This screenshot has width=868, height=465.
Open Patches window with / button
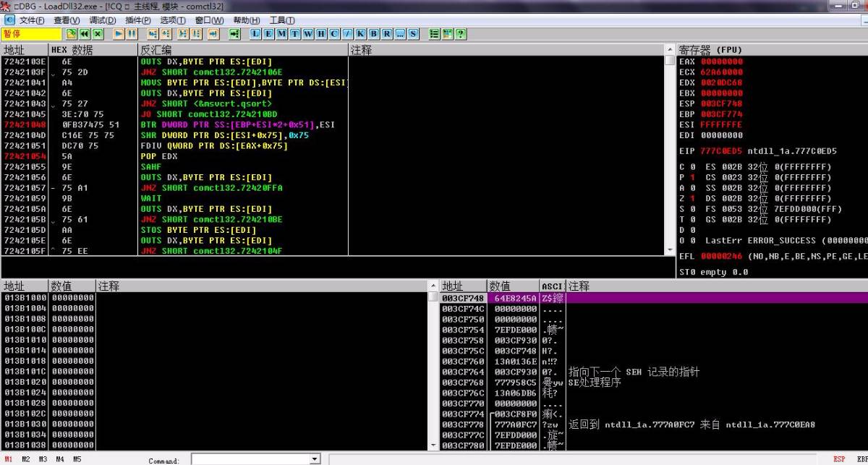click(348, 33)
